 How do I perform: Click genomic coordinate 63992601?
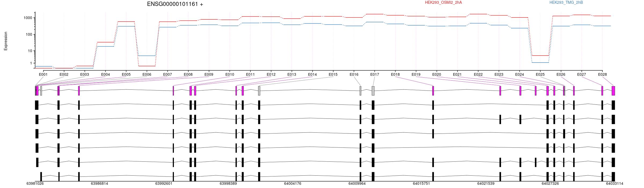164,184
